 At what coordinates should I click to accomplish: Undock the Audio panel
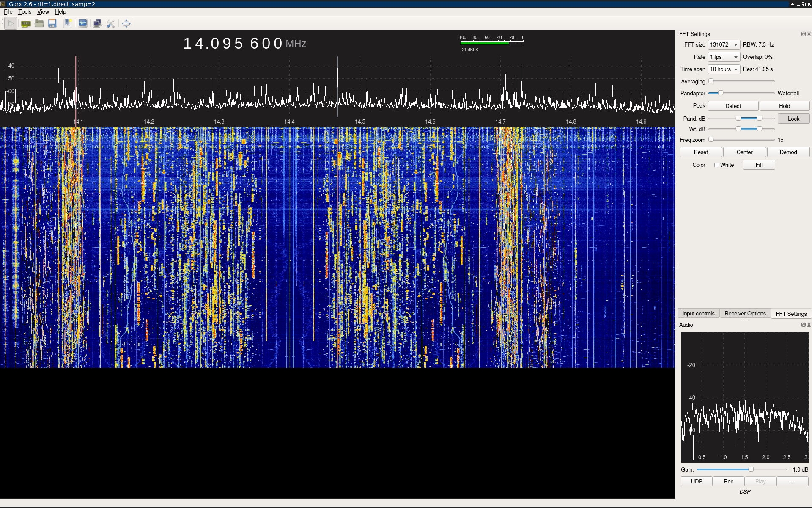(x=803, y=325)
